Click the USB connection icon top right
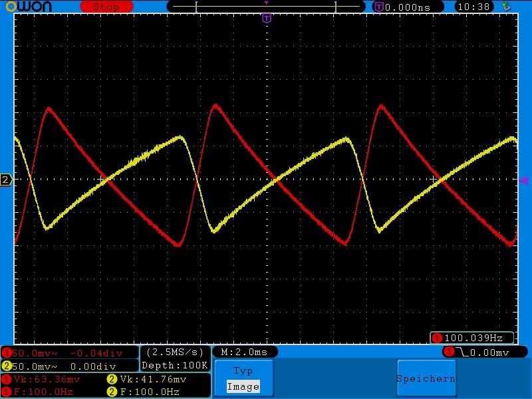The width and height of the screenshot is (532, 399). (506, 7)
